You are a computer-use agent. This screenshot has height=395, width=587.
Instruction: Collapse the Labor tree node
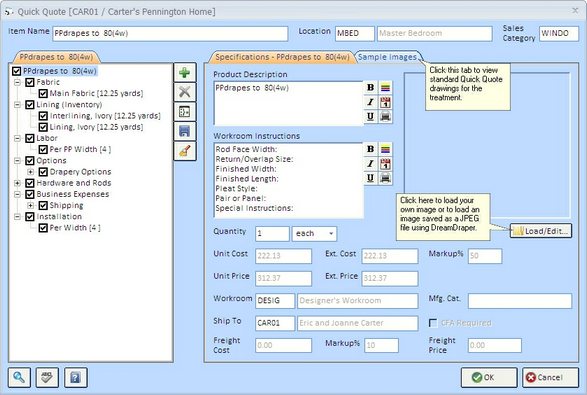(x=17, y=138)
